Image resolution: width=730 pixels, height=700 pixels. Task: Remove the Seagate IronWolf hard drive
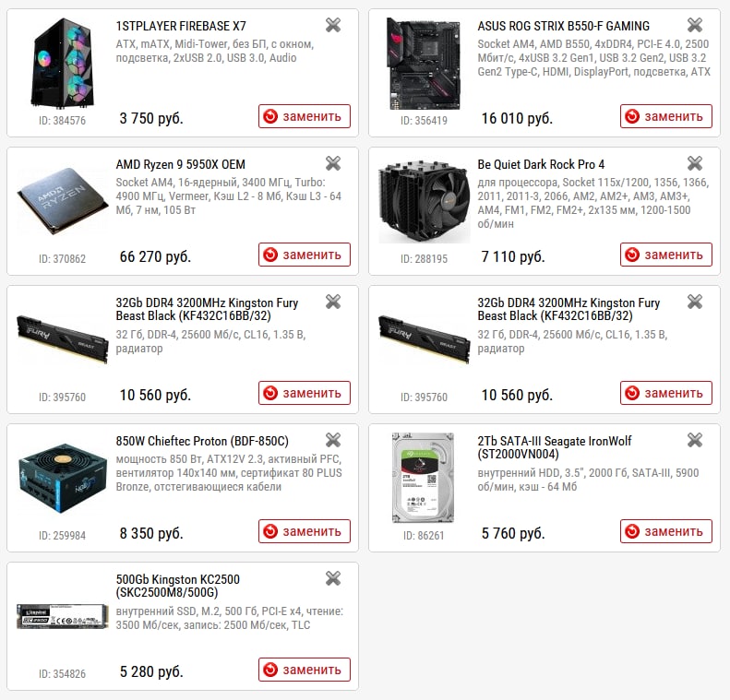pos(695,440)
